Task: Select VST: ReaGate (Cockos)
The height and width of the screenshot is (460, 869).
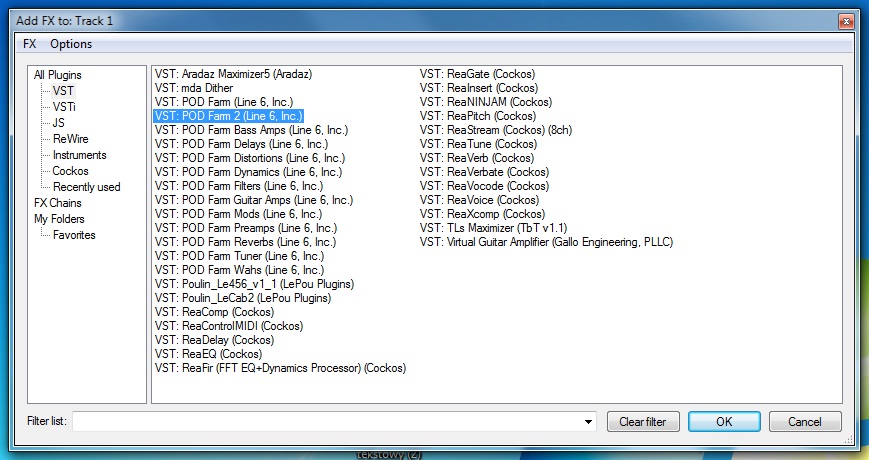Action: point(478,74)
